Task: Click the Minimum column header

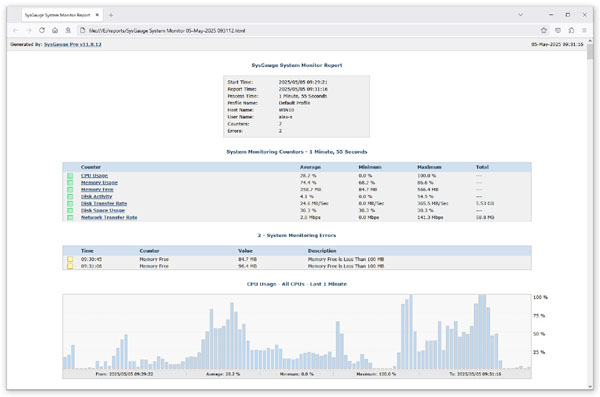Action: pyautogui.click(x=370, y=167)
